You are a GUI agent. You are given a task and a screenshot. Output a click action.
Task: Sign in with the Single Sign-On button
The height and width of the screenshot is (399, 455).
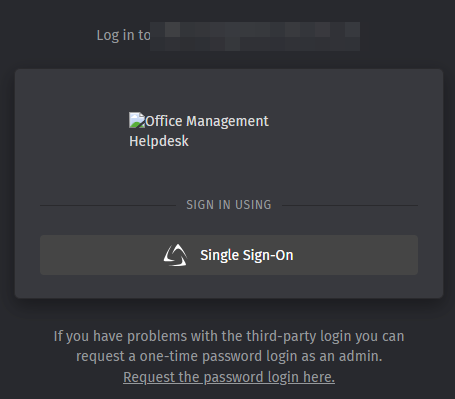229,255
